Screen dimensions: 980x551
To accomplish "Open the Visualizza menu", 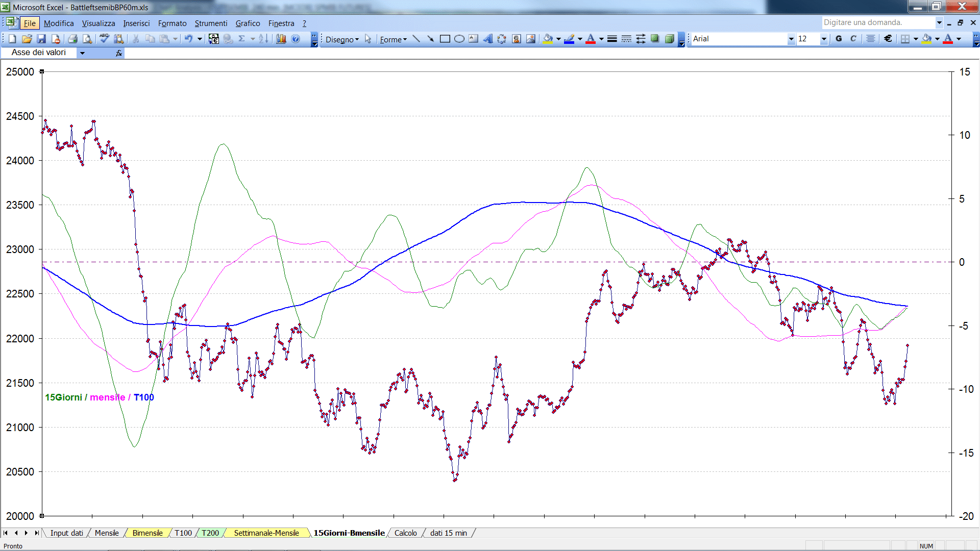I will [99, 23].
